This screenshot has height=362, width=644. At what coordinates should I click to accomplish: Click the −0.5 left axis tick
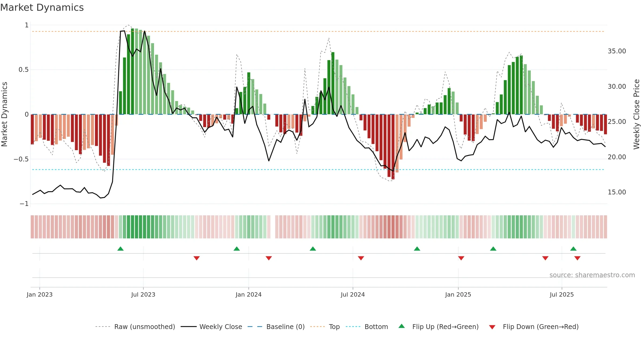click(x=21, y=159)
